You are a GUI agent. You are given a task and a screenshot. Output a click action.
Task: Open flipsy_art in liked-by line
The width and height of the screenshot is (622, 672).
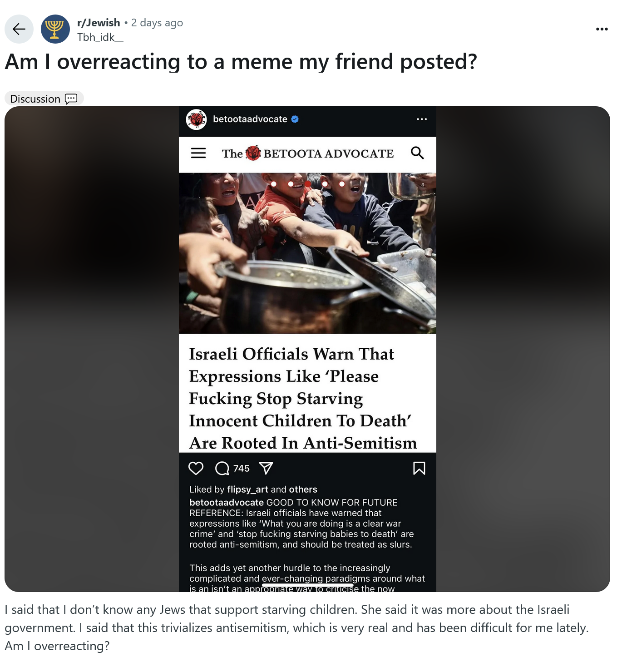tap(247, 489)
